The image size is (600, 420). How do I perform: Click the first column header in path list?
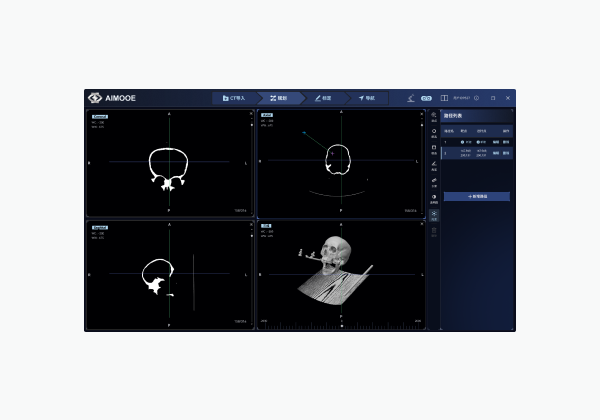pos(449,131)
